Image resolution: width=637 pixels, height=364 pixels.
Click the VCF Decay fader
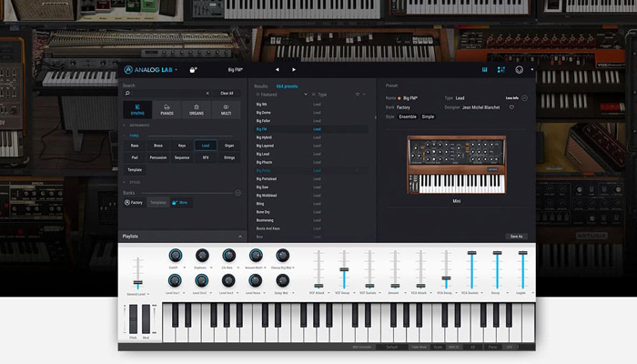click(344, 271)
